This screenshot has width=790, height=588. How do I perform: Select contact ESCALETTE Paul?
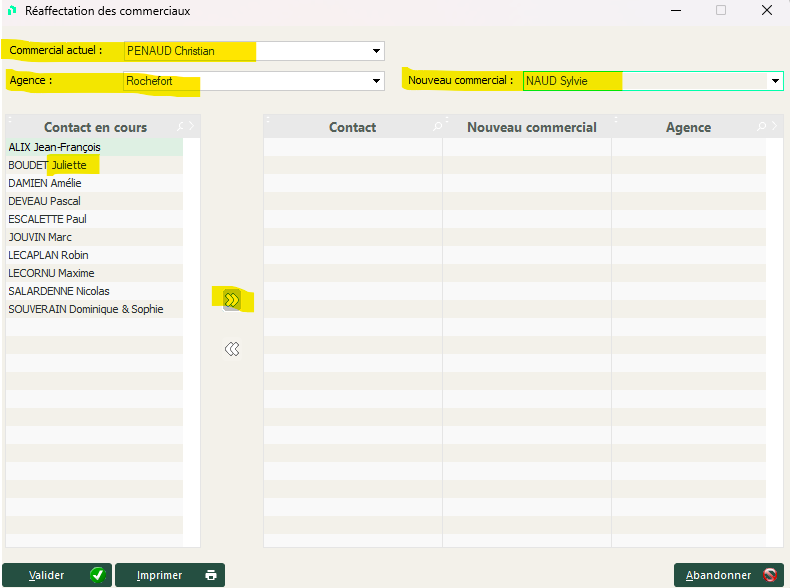click(94, 219)
